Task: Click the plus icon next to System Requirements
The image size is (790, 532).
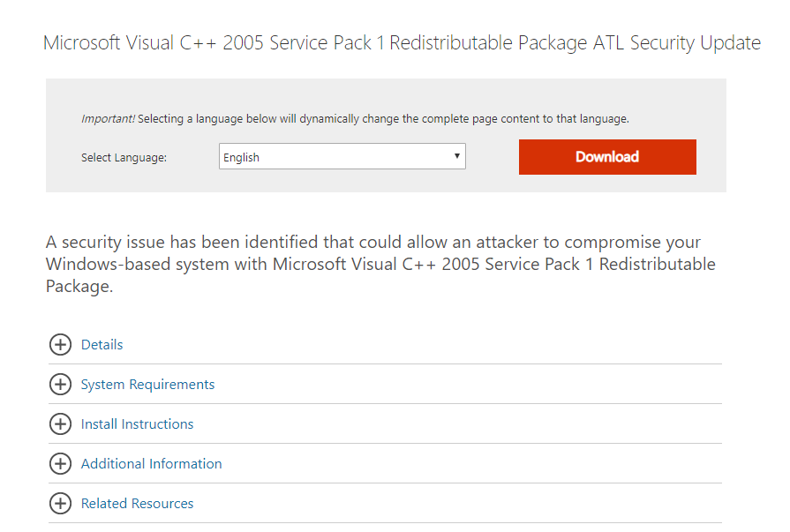Action: pyautogui.click(x=60, y=385)
